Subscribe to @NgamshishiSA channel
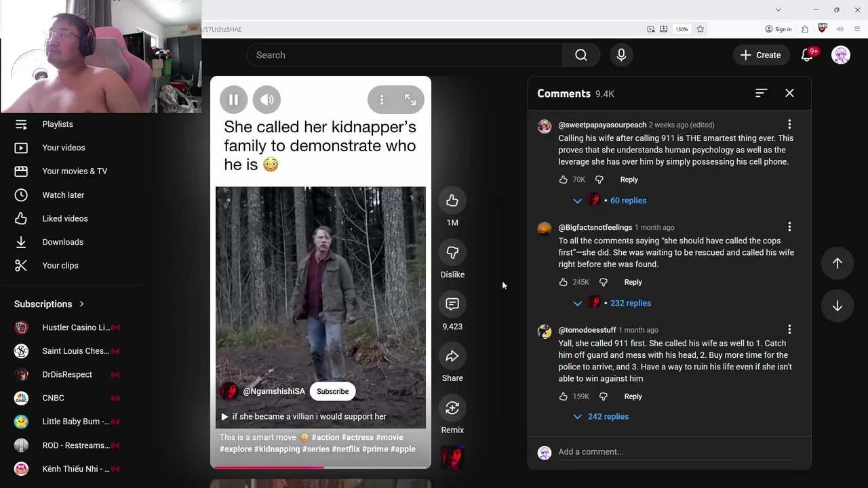868x488 pixels. pos(333,391)
